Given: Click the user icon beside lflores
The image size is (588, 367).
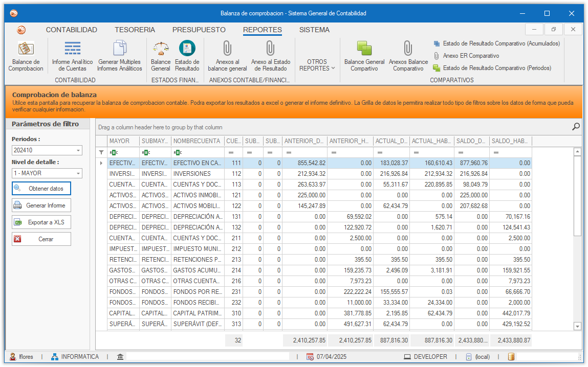Looking at the screenshot, I should (13, 357).
